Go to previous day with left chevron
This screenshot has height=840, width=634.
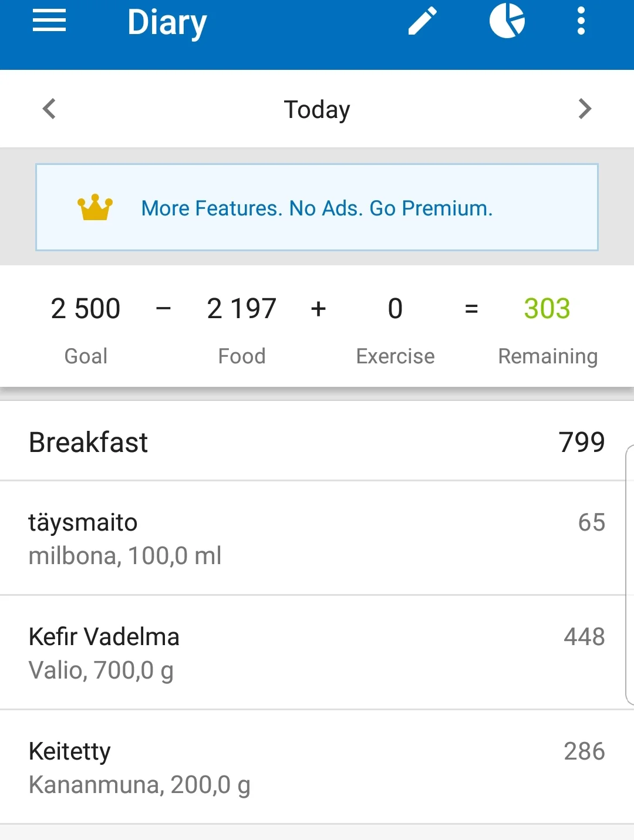click(x=49, y=109)
